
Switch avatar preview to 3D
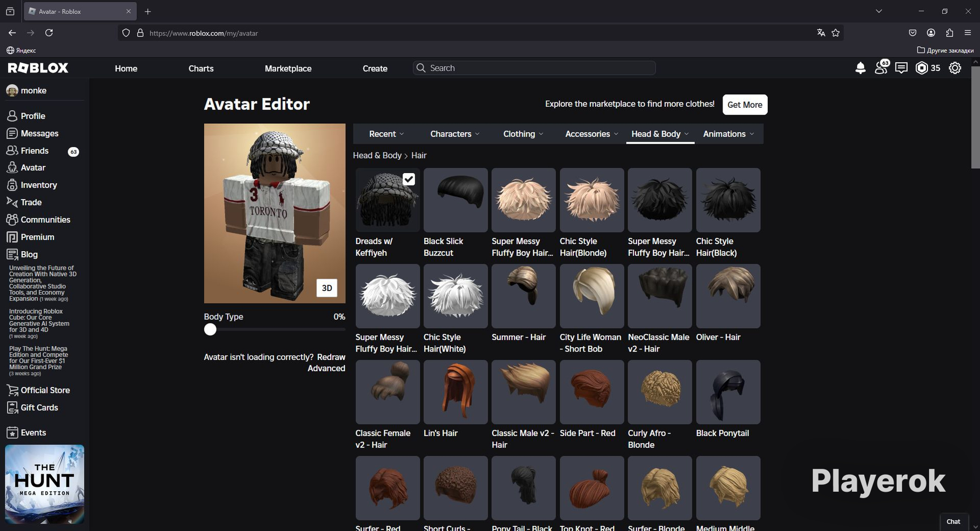pos(327,288)
